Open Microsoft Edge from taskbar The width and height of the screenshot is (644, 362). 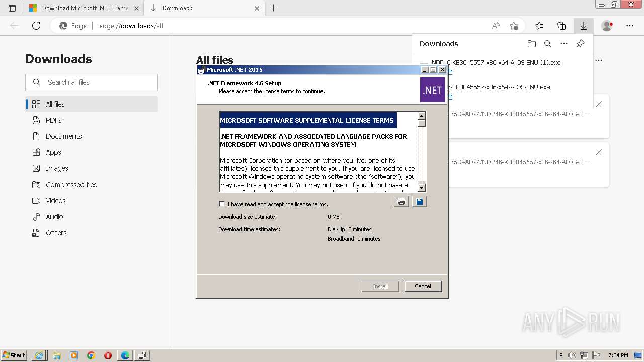point(125,355)
